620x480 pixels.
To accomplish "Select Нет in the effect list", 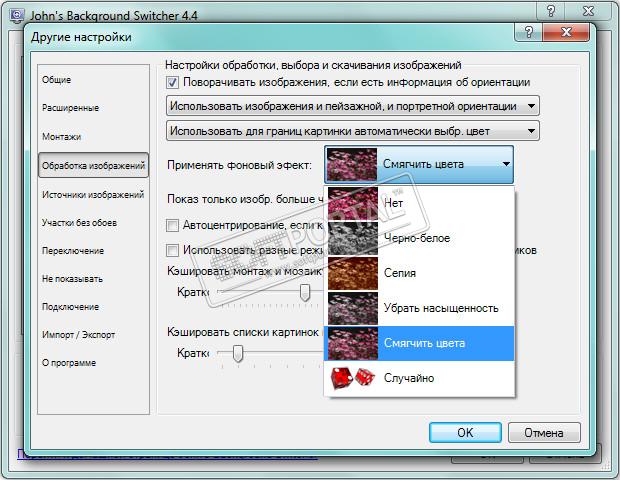I will 419,203.
